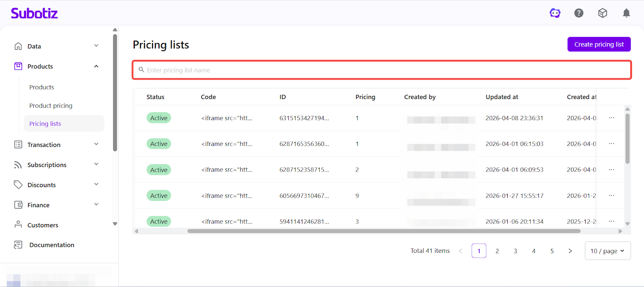Image resolution: width=644 pixels, height=287 pixels.
Task: Go to next page arrow in pagination
Action: click(x=570, y=251)
